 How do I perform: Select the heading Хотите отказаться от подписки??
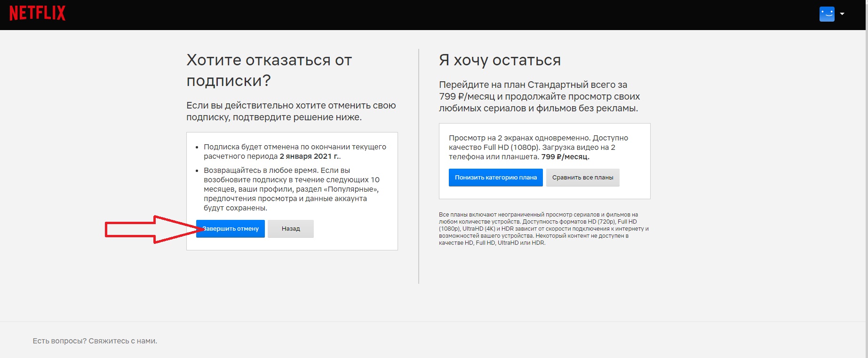[x=269, y=70]
